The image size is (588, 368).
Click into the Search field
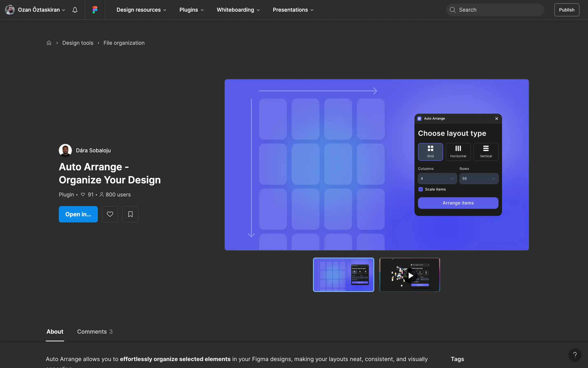(495, 10)
